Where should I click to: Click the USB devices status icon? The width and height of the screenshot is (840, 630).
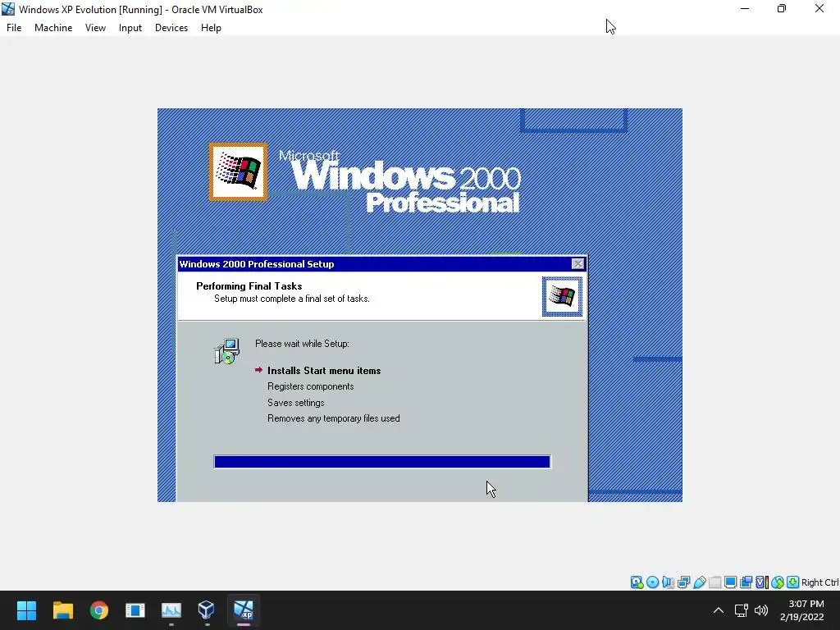coord(699,582)
